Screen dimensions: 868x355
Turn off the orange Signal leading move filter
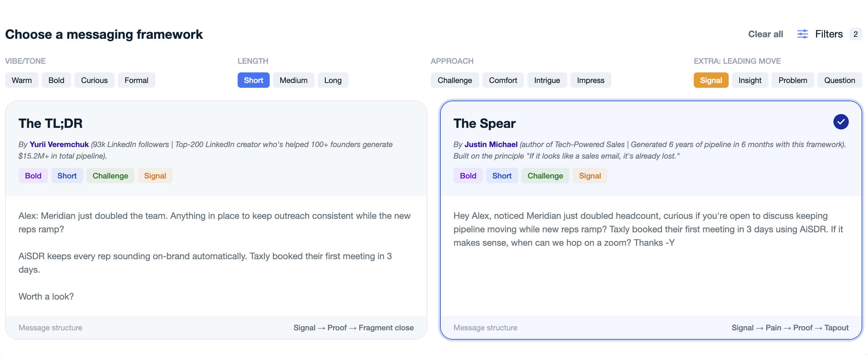(x=711, y=80)
